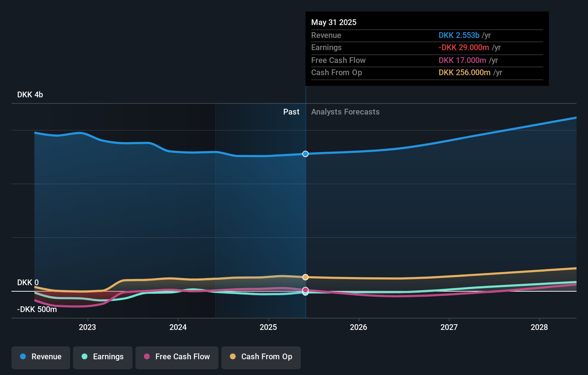Screen dimensions: 588x375
Task: Click the 2024 x-axis label
Action: pyautogui.click(x=178, y=327)
